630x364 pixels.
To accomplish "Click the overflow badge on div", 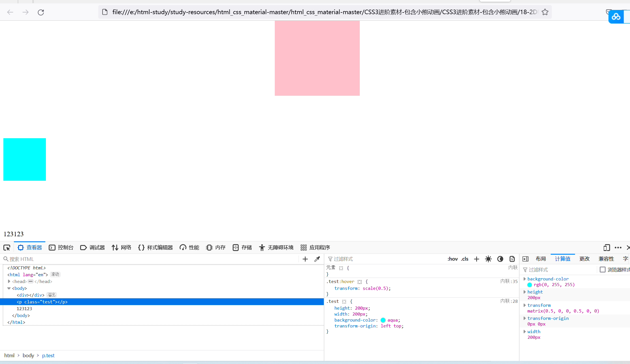I will point(52,295).
